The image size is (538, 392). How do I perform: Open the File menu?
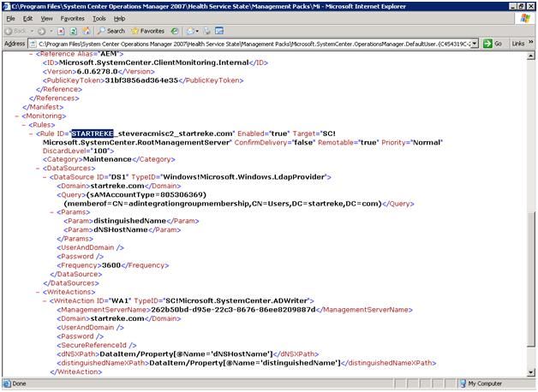pyautogui.click(x=10, y=19)
